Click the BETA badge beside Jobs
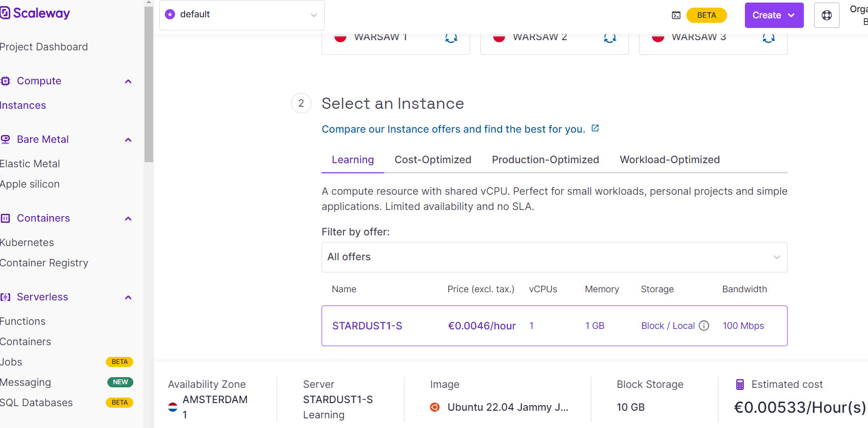 coord(120,362)
